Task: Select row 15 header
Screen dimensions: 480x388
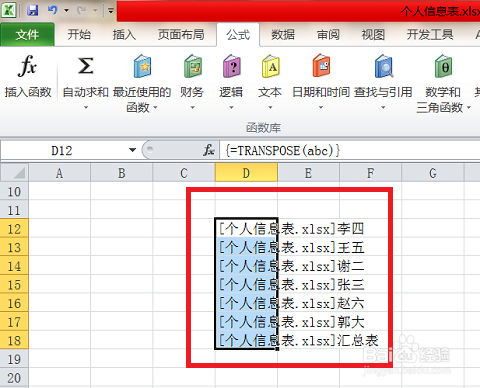Action: [14, 285]
